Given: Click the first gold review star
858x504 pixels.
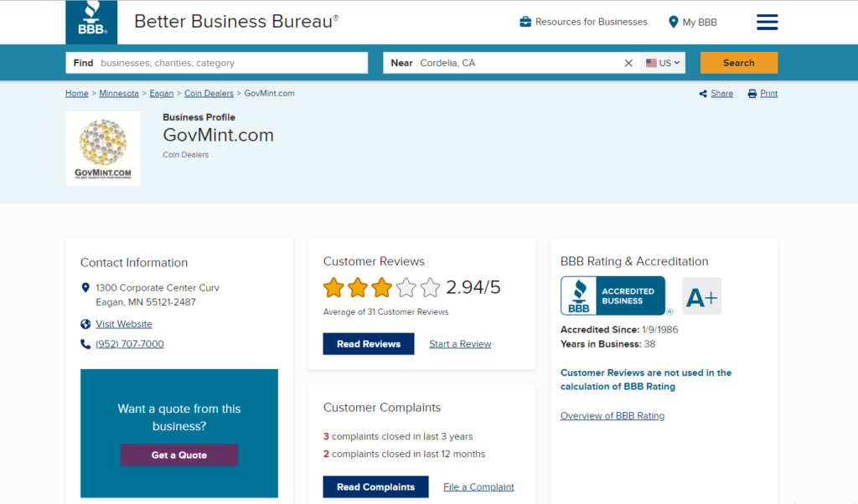Looking at the screenshot, I should tap(333, 287).
